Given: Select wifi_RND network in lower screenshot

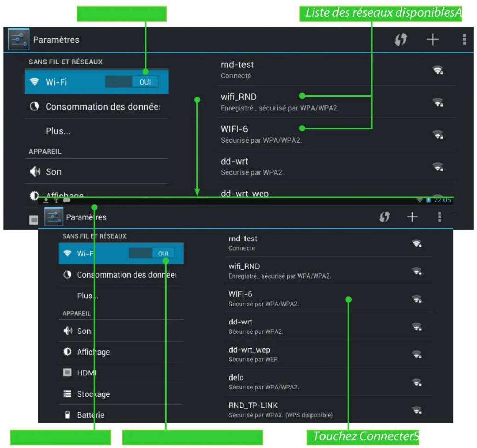Looking at the screenshot, I should pyautogui.click(x=329, y=271).
